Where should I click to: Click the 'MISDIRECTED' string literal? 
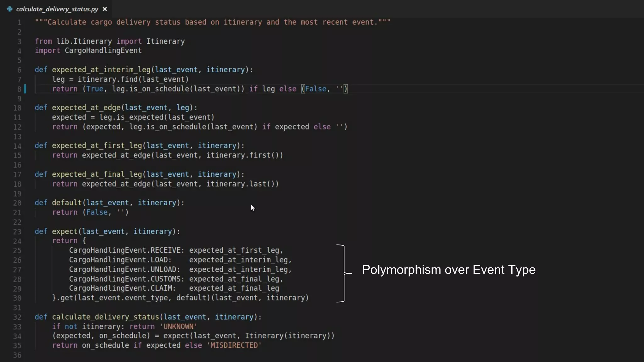[234, 345]
